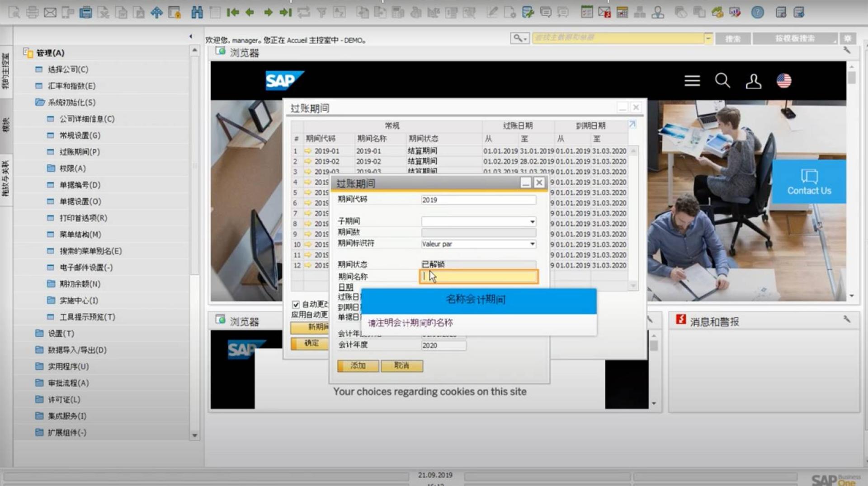This screenshot has height=486, width=868.
Task: Click into the 期间代码 field containing 2019
Action: point(478,200)
